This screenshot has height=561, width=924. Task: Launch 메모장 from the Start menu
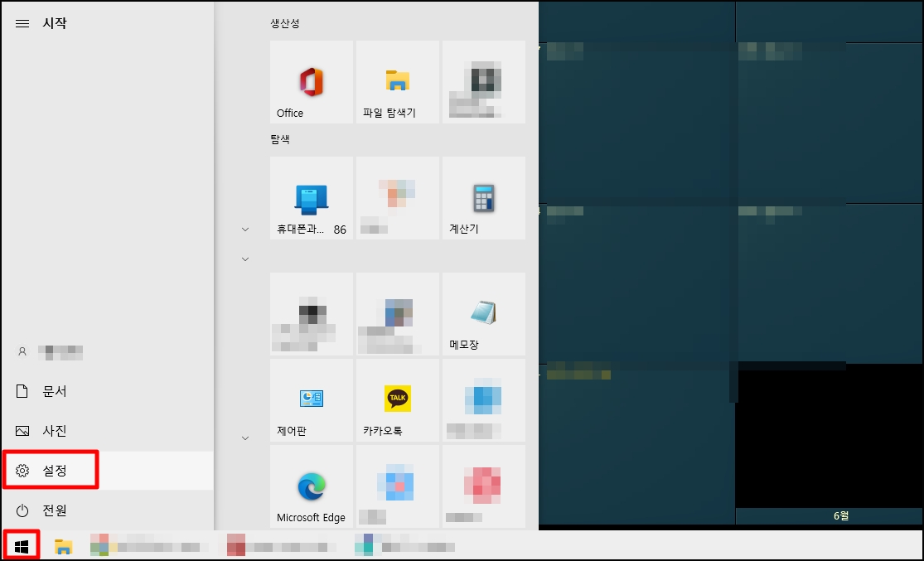click(483, 313)
